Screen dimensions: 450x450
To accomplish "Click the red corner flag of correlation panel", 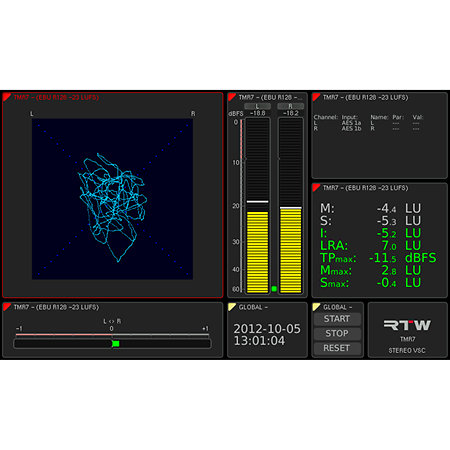I will pyautogui.click(x=7, y=307).
